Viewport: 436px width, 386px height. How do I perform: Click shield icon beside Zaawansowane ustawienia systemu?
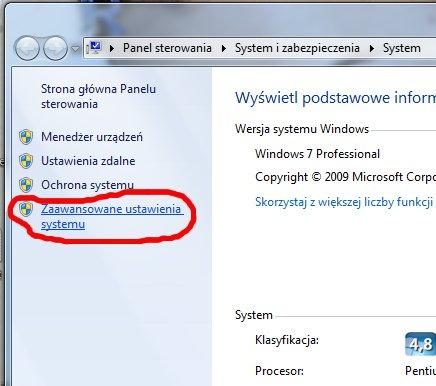(x=26, y=209)
